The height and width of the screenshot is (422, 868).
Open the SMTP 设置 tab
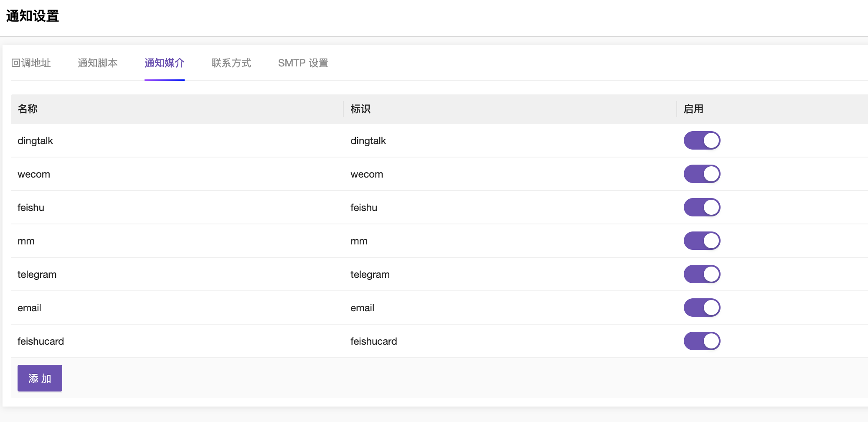[x=303, y=63]
